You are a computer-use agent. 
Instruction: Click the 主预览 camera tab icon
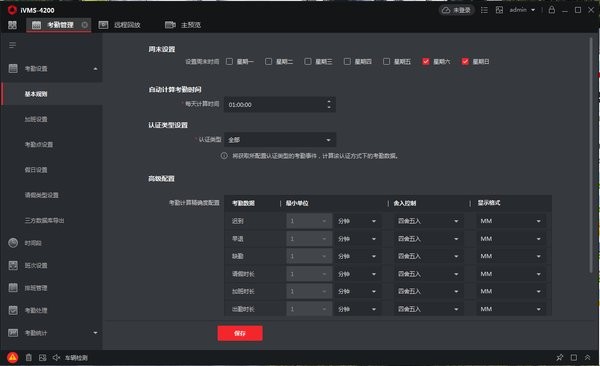click(x=170, y=25)
